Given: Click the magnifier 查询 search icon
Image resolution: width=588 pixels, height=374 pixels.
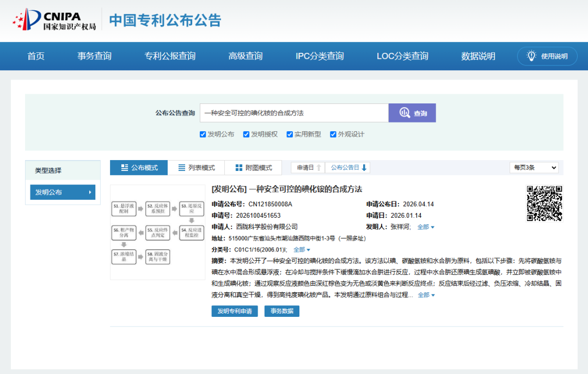Looking at the screenshot, I should [405, 113].
